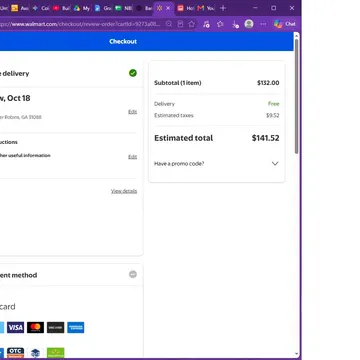This screenshot has height=360, width=360.
Task: Open View details link
Action: point(124,191)
